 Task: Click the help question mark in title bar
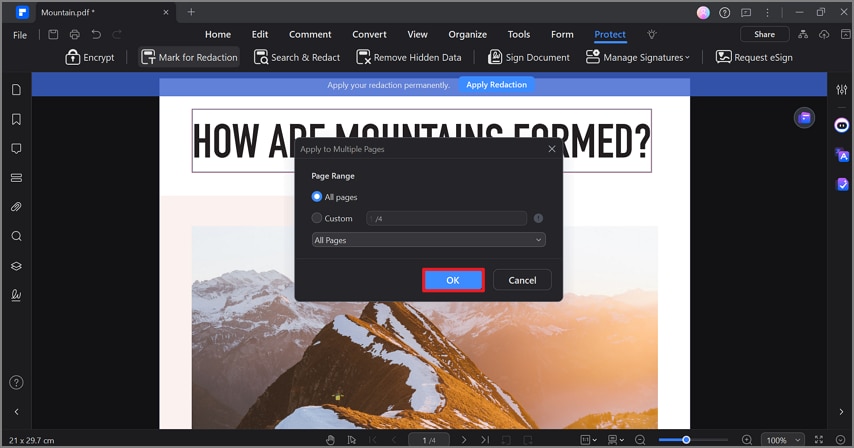pos(724,13)
